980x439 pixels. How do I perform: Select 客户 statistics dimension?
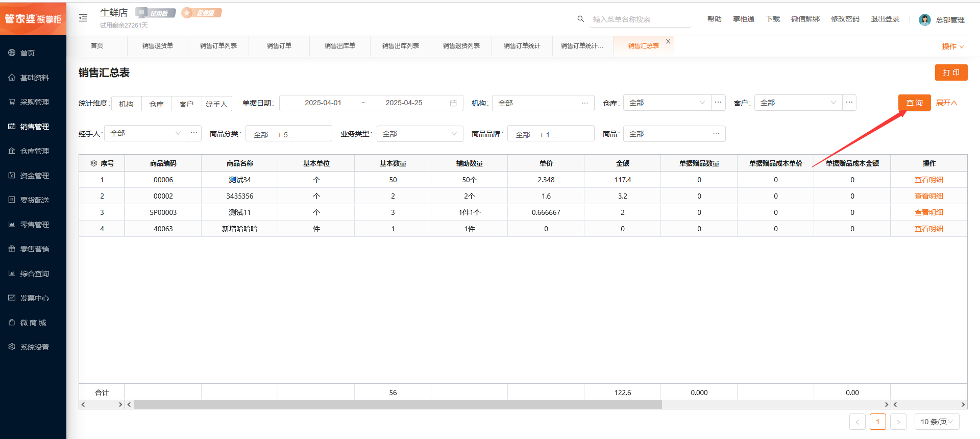coord(187,104)
